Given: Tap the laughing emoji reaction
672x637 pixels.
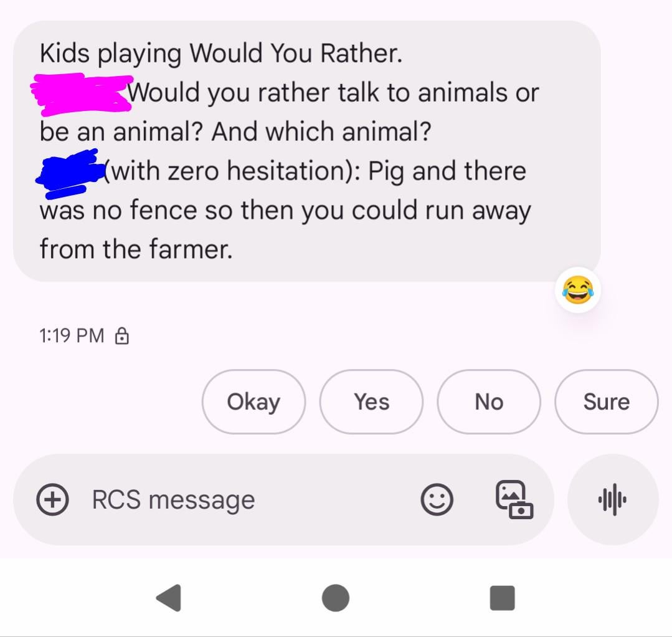Looking at the screenshot, I should click(578, 290).
